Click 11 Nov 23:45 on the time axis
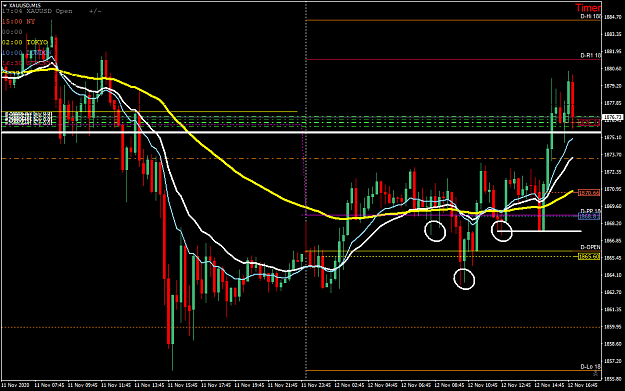Screen dimensions: 625x391 316,385
